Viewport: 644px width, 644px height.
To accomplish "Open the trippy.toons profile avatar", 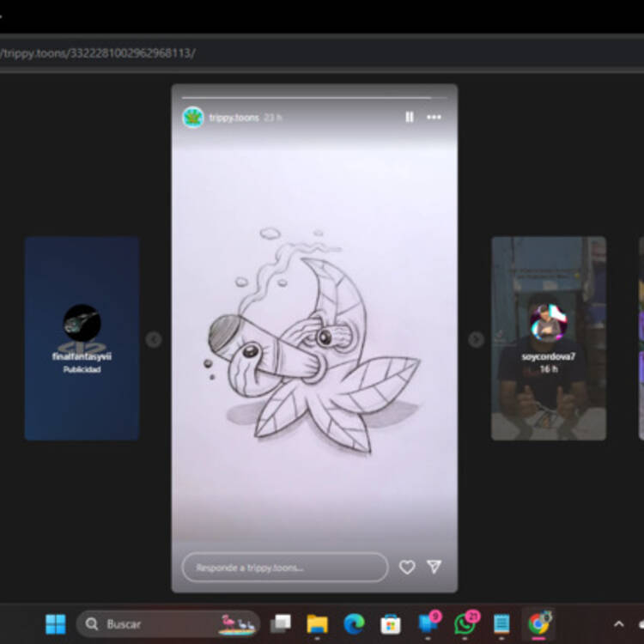I will tap(192, 118).
